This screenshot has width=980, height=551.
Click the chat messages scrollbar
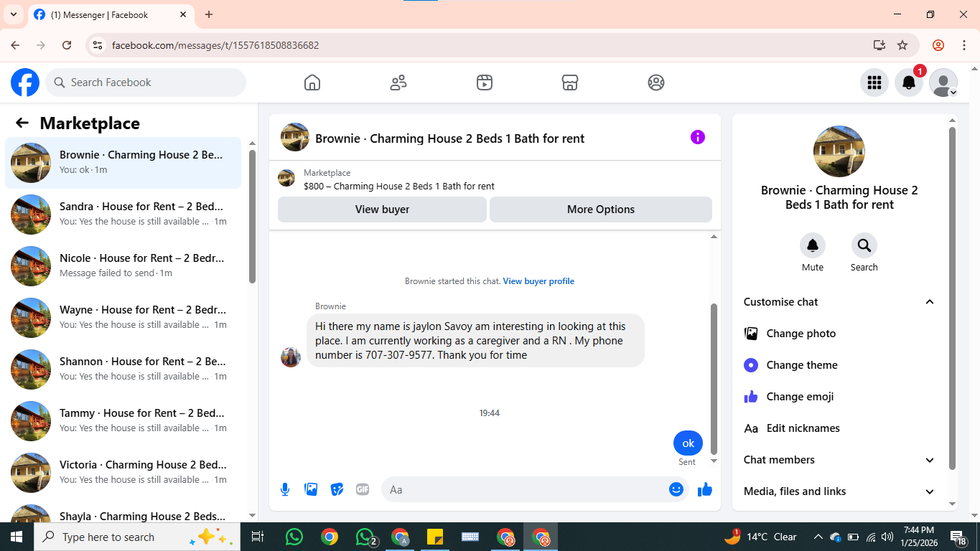tap(714, 378)
